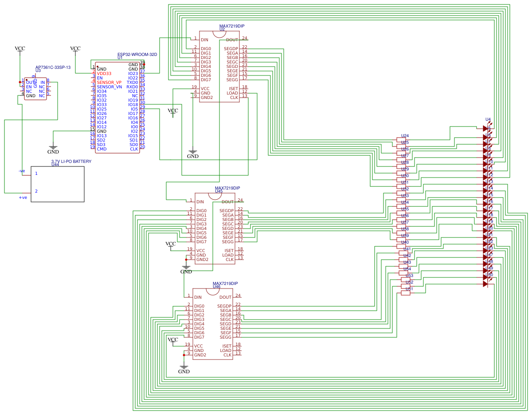
Task: Select the resistor symbol below the U24 label
Action: point(401,140)
